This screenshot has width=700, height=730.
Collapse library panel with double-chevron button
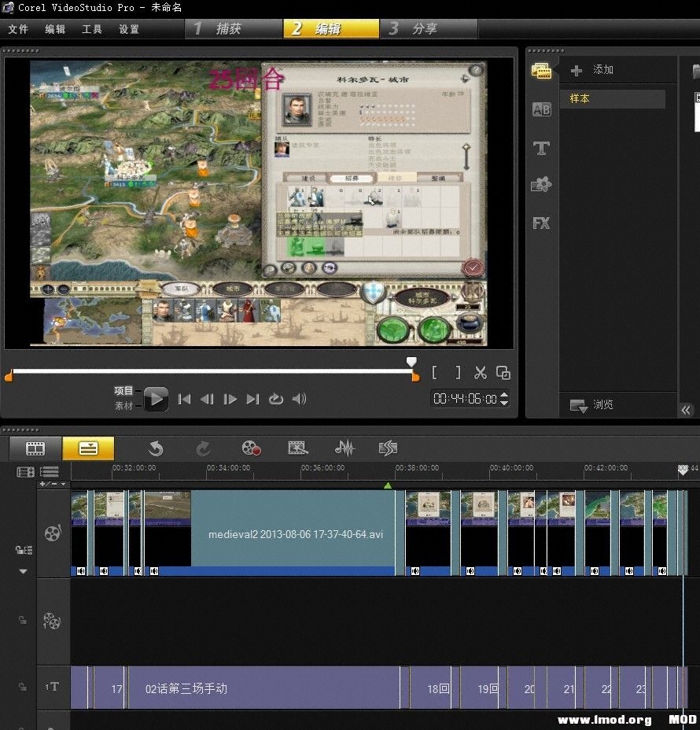(687, 410)
